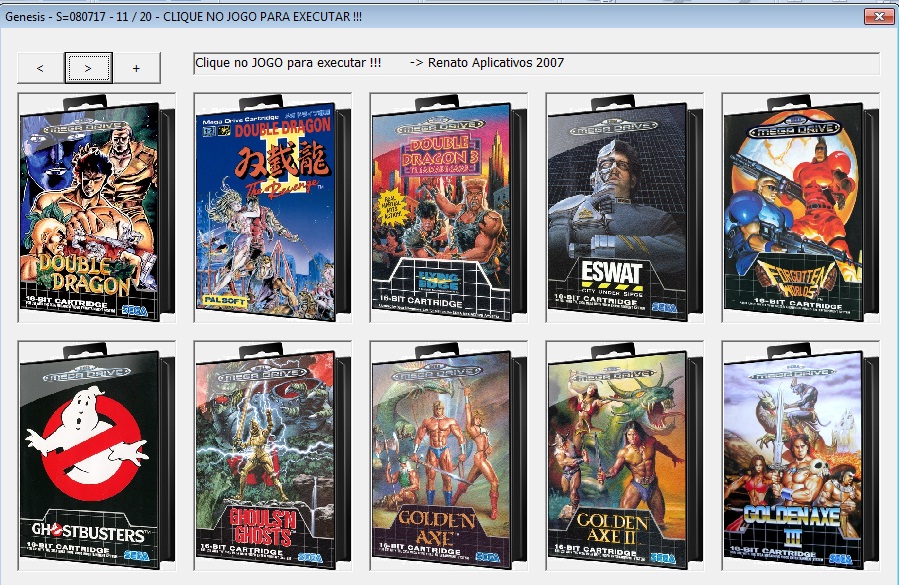The height and width of the screenshot is (585, 899).
Task: Start the first Golden Axe game
Action: click(x=449, y=456)
